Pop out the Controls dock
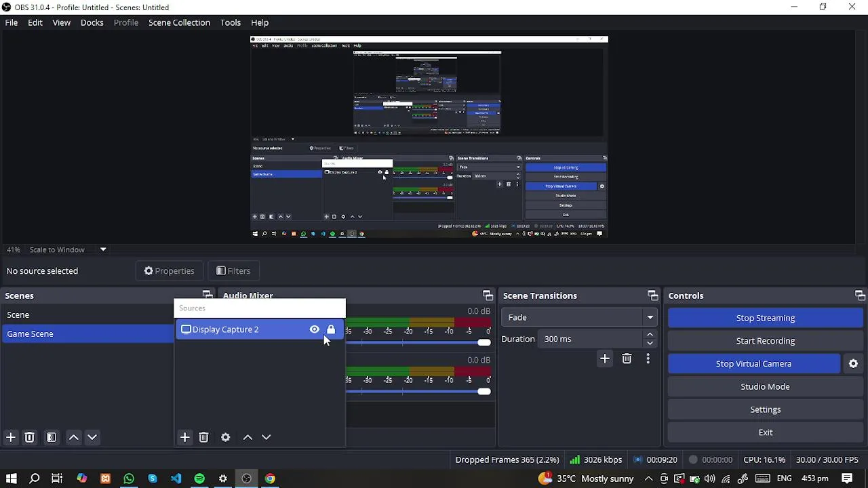Screen dimensions: 868x488 [x=860, y=296]
